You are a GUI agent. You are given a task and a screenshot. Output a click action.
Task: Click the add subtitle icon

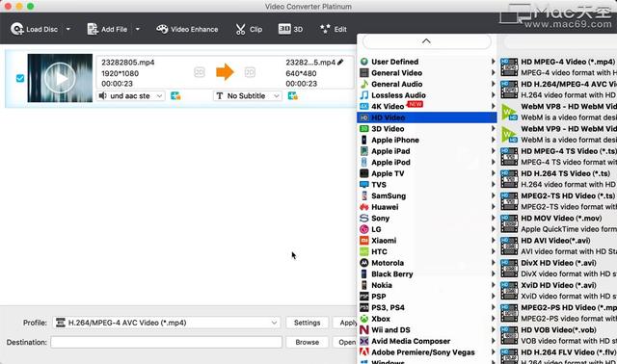pos(293,96)
